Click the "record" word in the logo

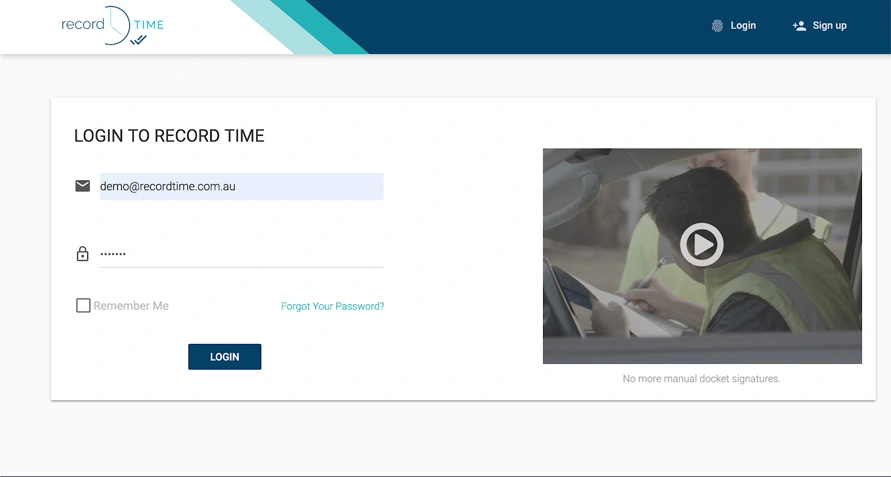tap(83, 25)
